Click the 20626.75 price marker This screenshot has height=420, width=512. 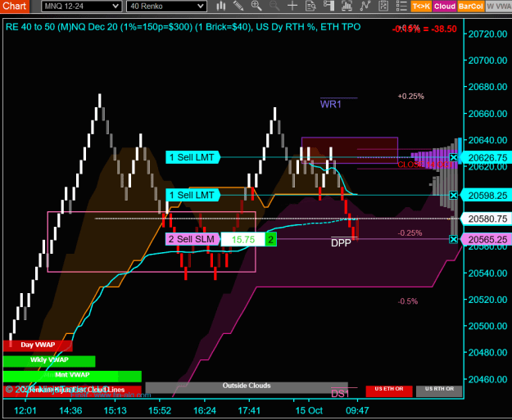pyautogui.click(x=487, y=158)
